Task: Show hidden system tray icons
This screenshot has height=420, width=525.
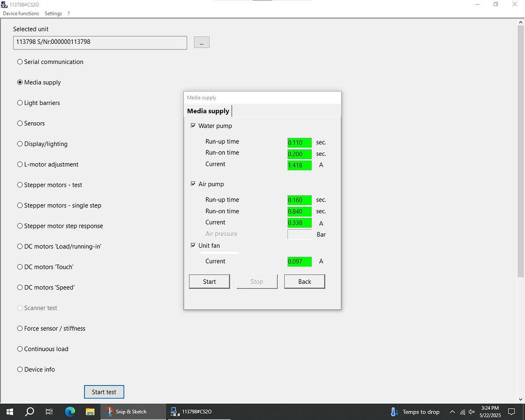Action: click(x=452, y=412)
